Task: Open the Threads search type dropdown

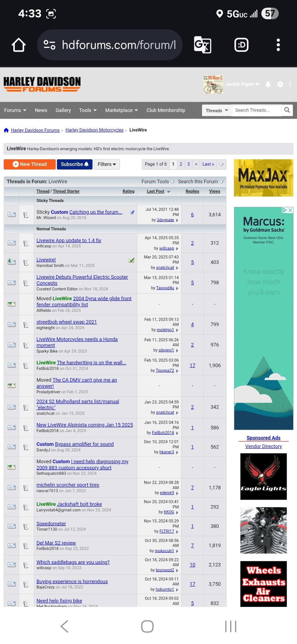Action: click(217, 111)
